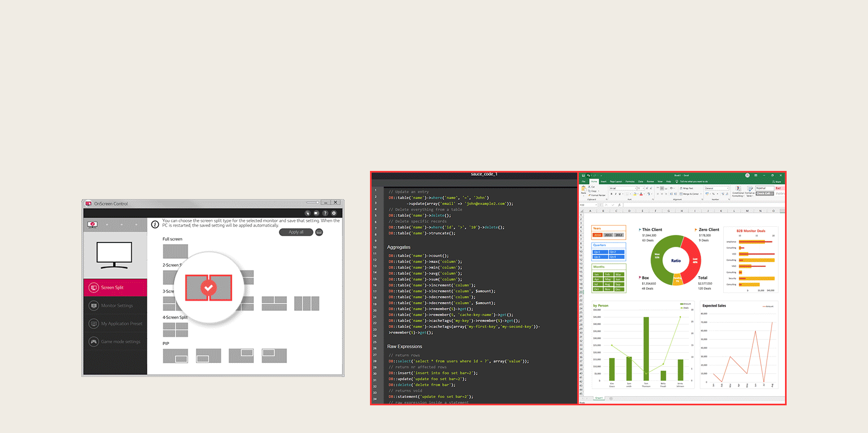Screen dimensions: 868x433
Task: Toggle the 2014 year slicer button
Action: (x=597, y=235)
